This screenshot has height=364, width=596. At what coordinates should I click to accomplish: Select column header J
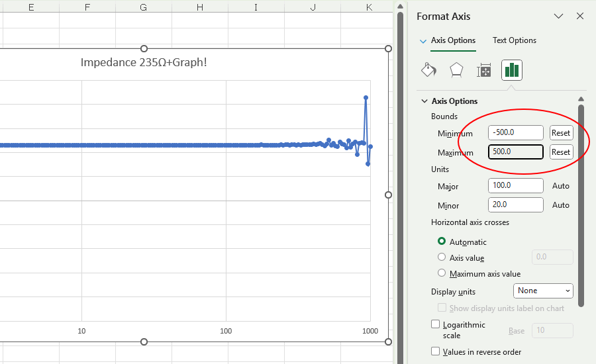click(313, 7)
